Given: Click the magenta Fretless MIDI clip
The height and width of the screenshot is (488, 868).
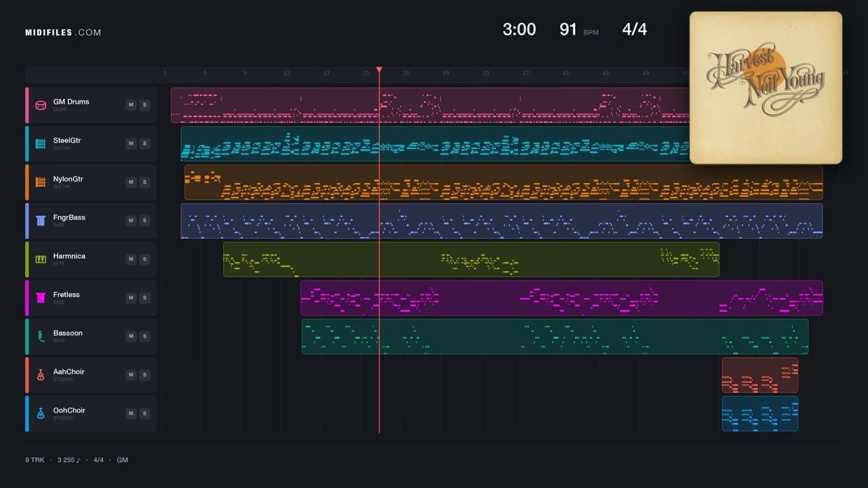Looking at the screenshot, I should (561, 298).
